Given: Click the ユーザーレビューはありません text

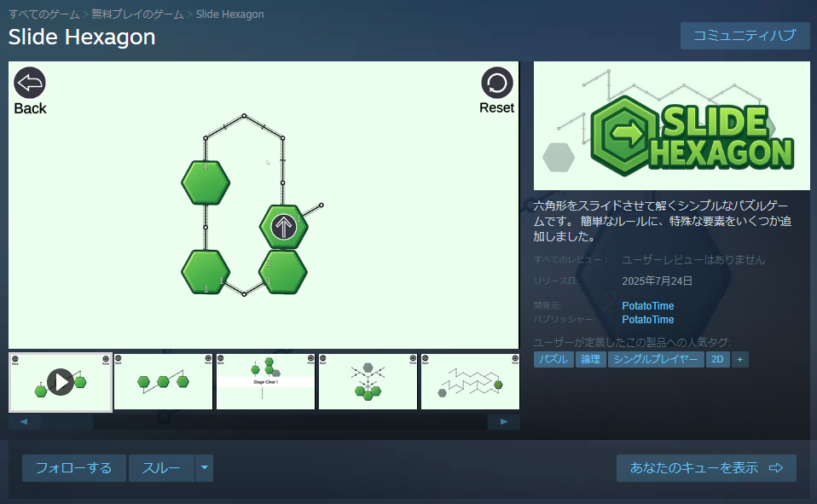Looking at the screenshot, I should pos(693,259).
